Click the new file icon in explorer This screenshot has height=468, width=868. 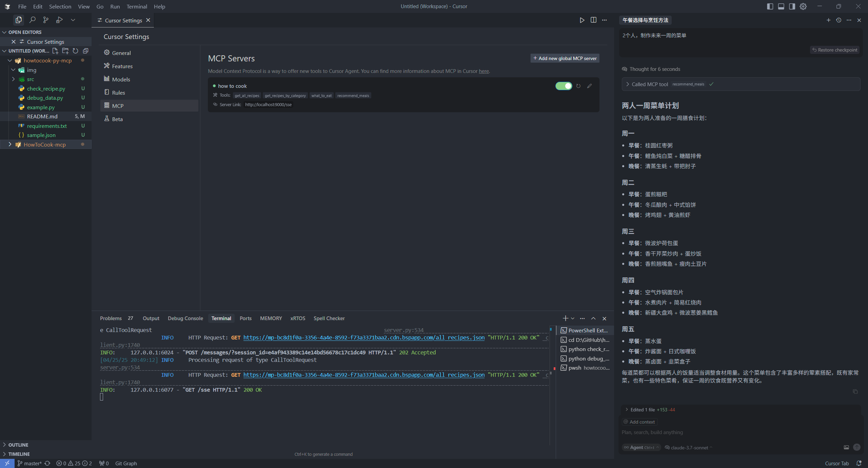(x=55, y=51)
